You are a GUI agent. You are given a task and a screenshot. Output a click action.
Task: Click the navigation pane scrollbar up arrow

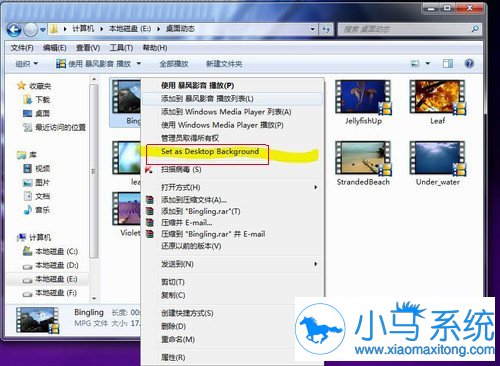pos(94,79)
